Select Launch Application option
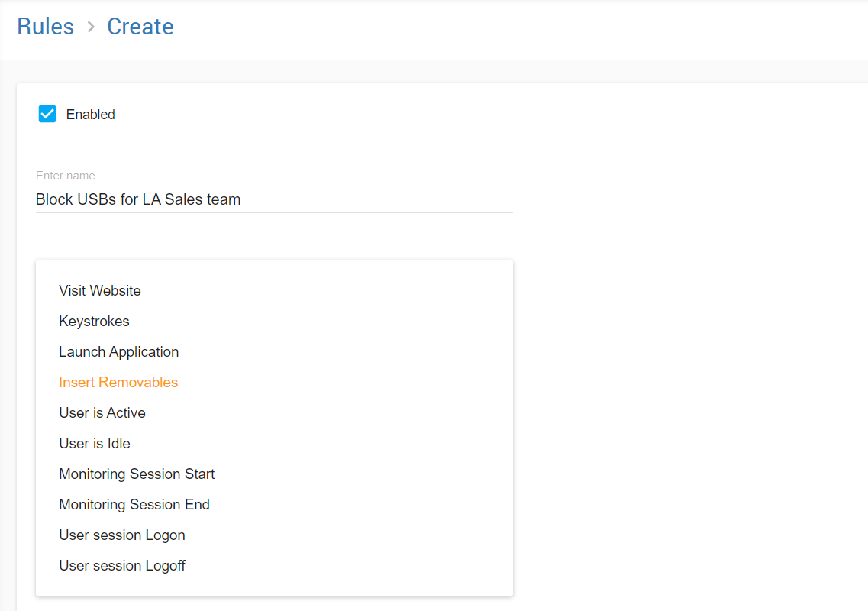Image resolution: width=868 pixels, height=611 pixels. pos(118,352)
